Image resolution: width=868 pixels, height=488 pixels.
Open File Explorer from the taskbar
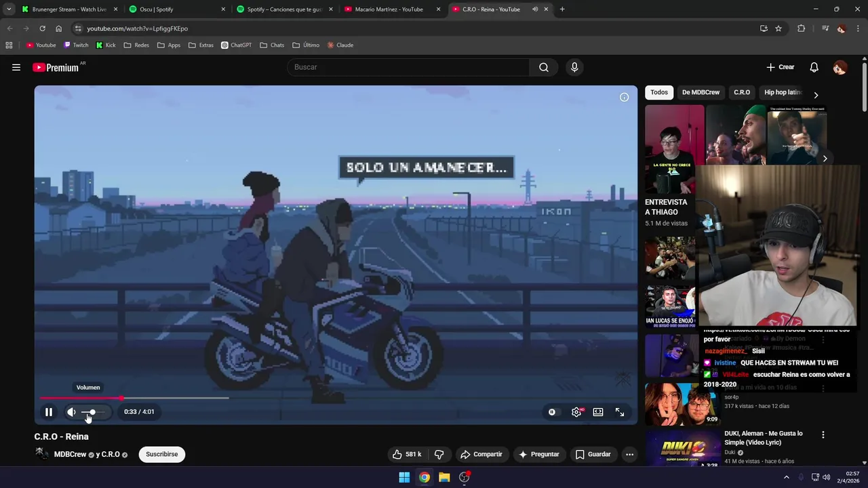point(444,477)
